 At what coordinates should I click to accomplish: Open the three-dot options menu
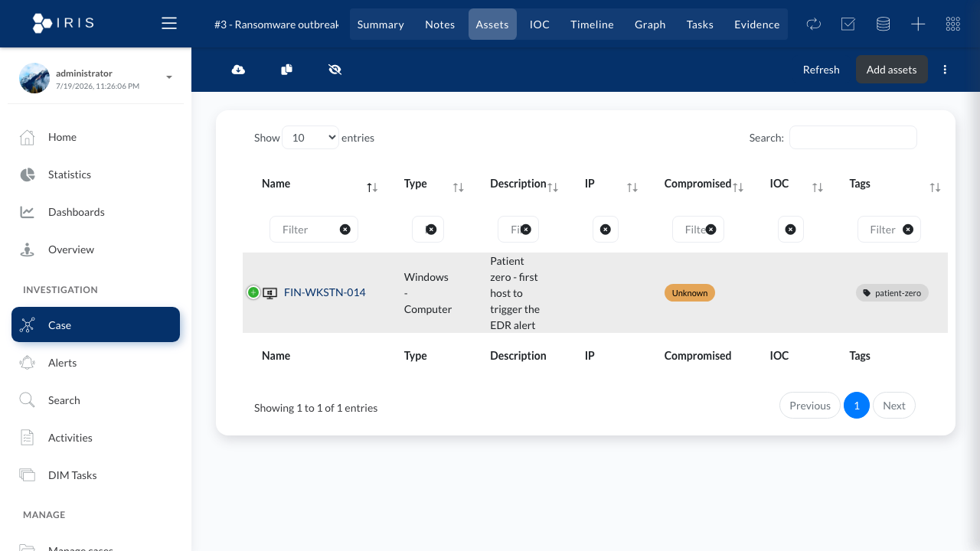(945, 70)
